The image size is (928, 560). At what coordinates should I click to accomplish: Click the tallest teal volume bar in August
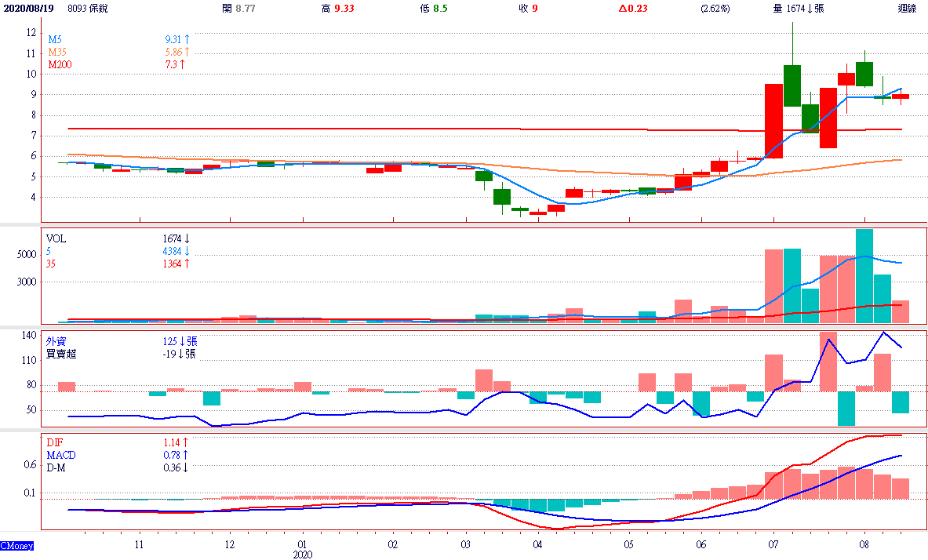tap(864, 275)
